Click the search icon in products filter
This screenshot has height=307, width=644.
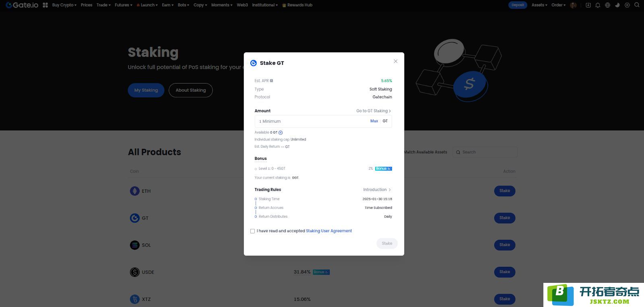click(x=458, y=152)
